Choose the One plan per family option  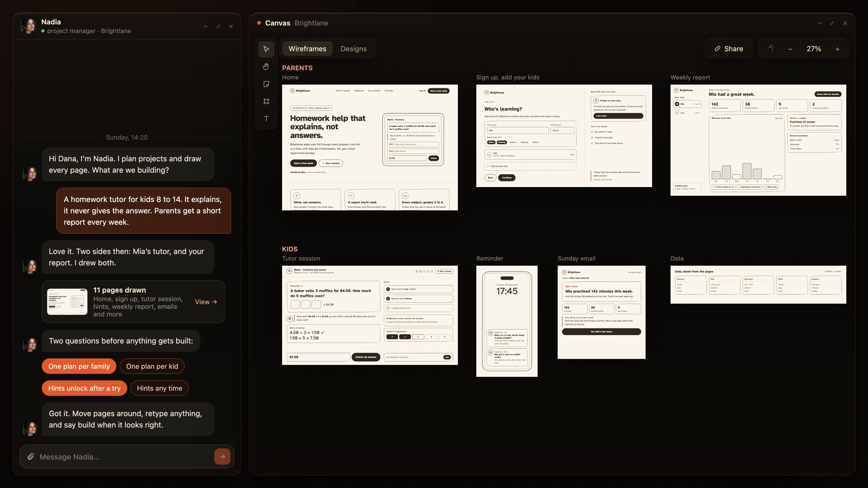point(79,367)
